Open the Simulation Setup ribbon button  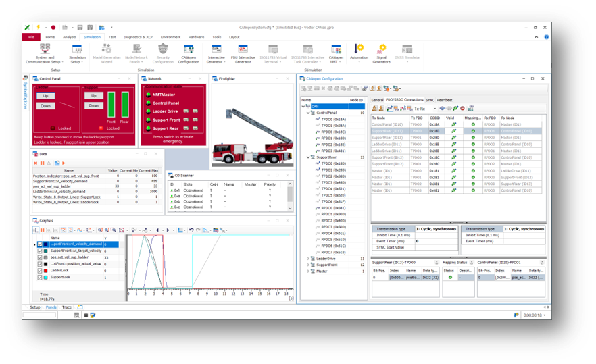[77, 53]
